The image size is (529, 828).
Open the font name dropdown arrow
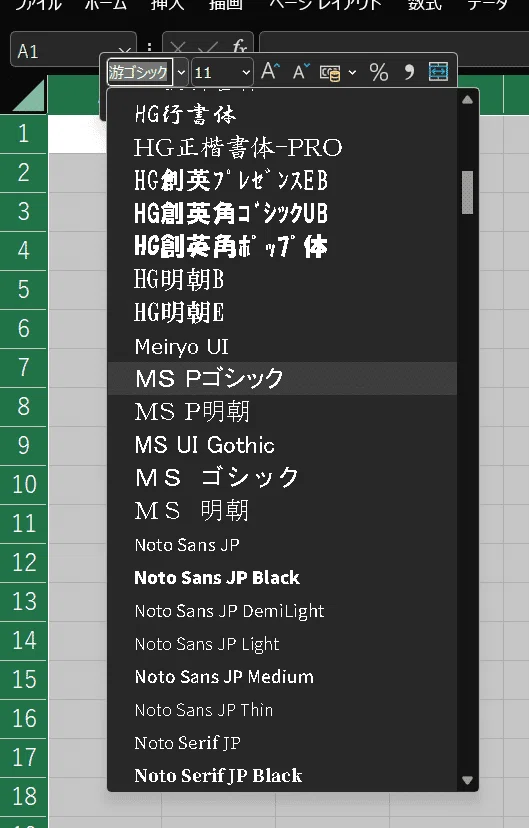[181, 72]
